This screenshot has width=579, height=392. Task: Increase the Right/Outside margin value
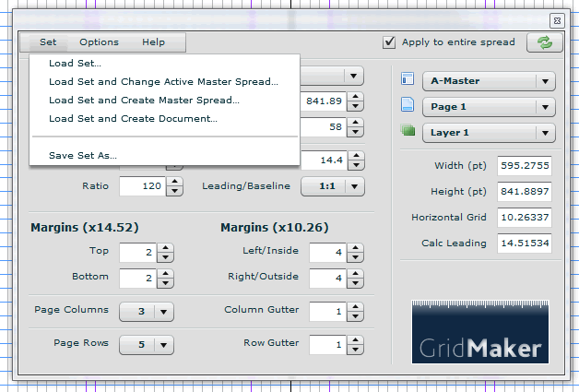pos(355,274)
